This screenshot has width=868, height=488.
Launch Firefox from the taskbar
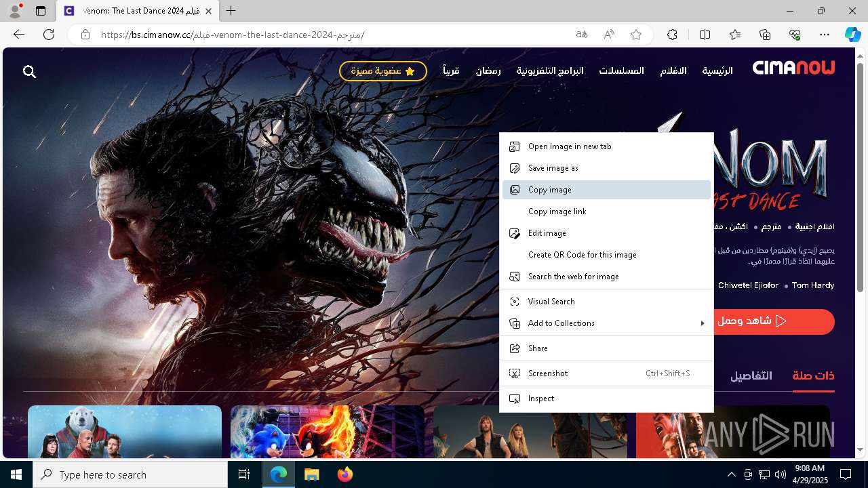(x=344, y=474)
